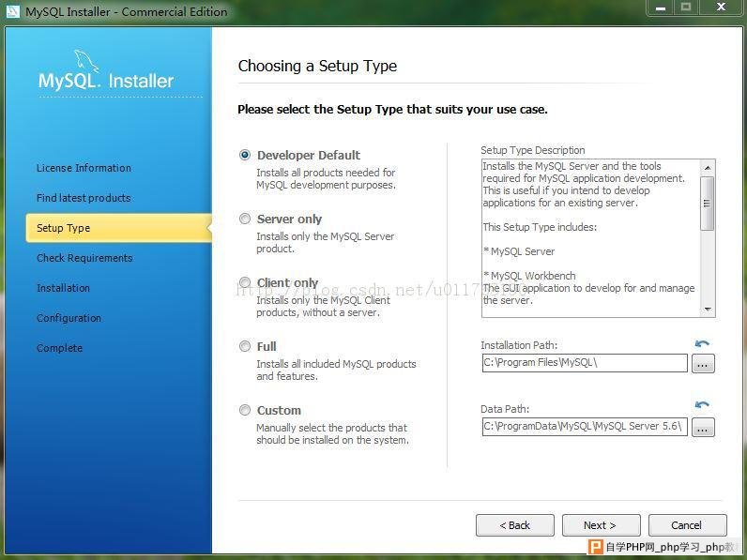The height and width of the screenshot is (560, 747).
Task: Select the Developer Default radio button
Action: (245, 155)
